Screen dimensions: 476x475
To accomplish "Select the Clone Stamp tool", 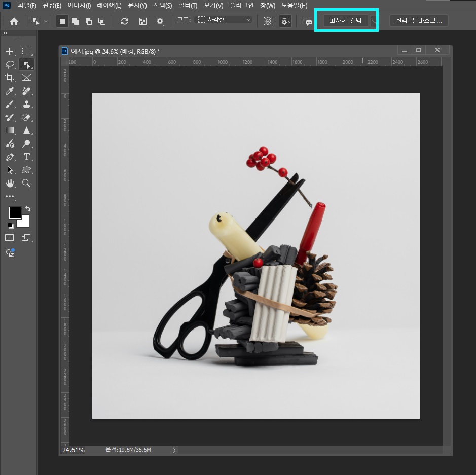I will click(26, 104).
